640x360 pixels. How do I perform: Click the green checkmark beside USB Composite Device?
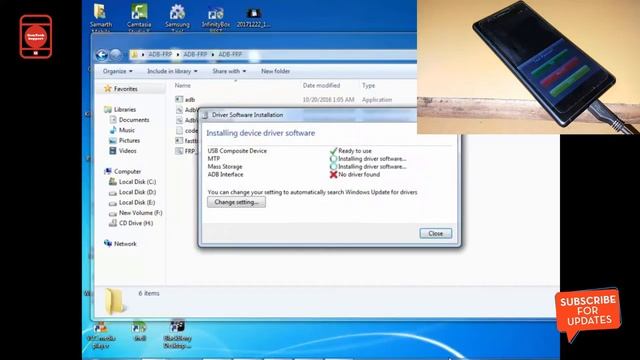tap(333, 151)
